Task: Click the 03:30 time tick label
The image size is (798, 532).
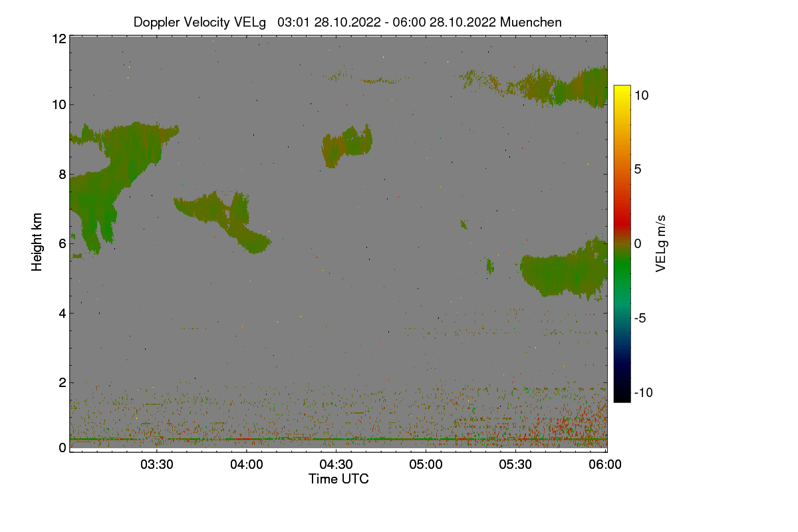Action: point(157,464)
